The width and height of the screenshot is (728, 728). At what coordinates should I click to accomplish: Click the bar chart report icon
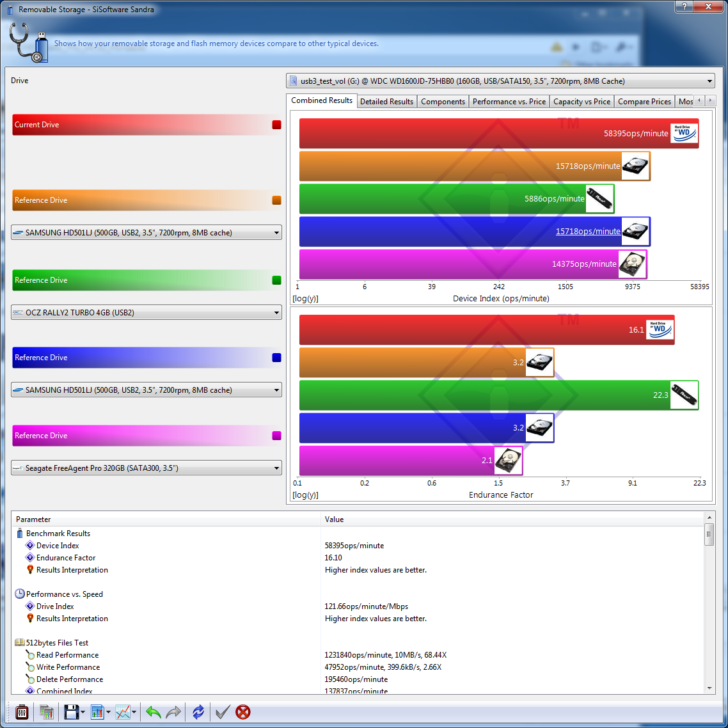point(97,712)
